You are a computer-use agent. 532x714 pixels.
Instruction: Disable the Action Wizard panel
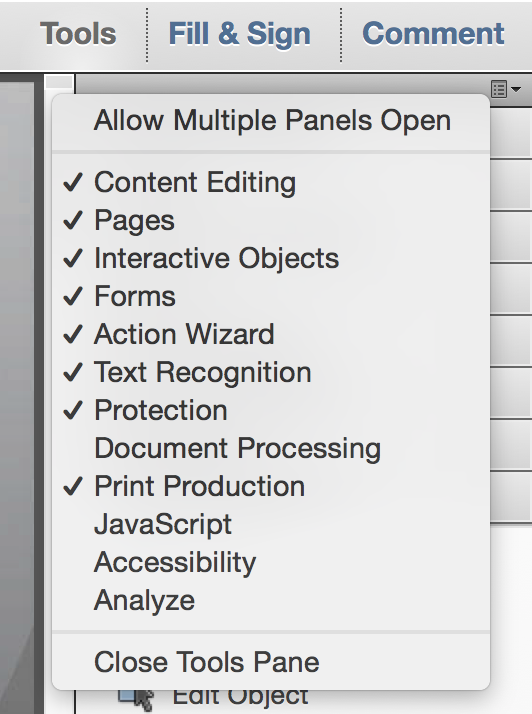tap(271, 335)
